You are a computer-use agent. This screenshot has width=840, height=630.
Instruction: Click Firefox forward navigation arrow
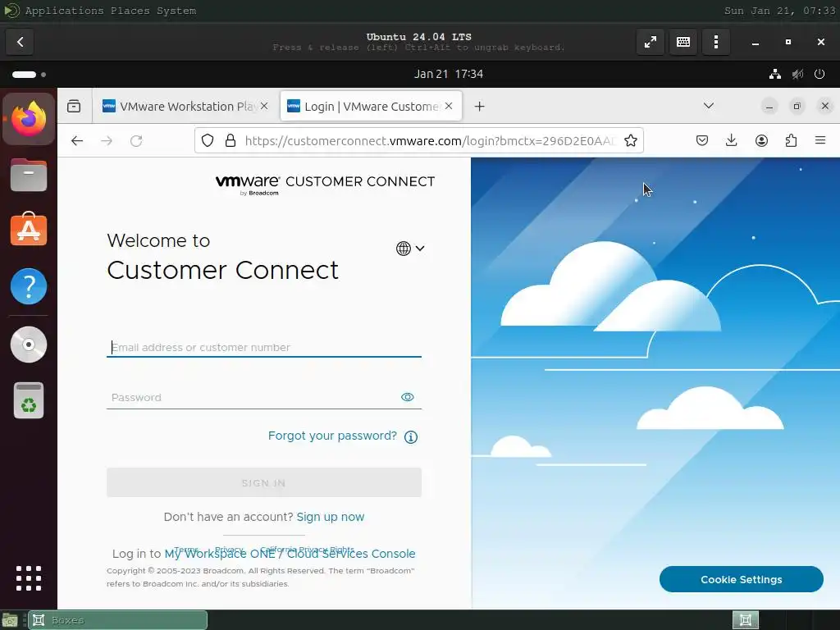pos(107,141)
